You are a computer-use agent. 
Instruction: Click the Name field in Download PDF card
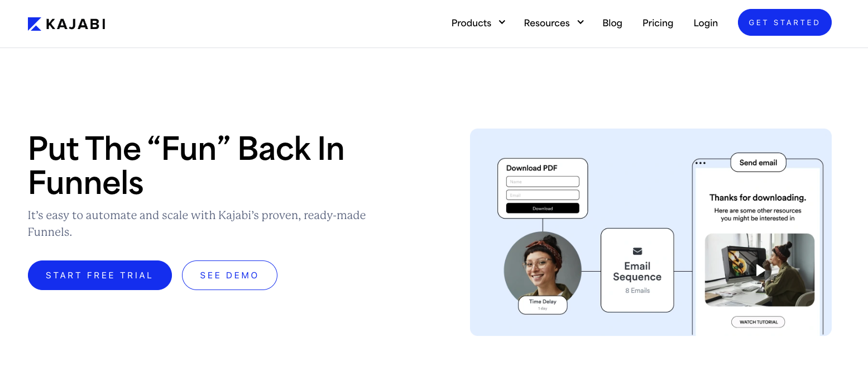coord(543,182)
